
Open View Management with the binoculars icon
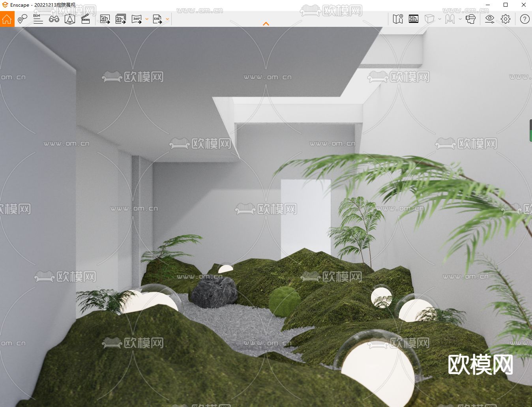point(54,19)
